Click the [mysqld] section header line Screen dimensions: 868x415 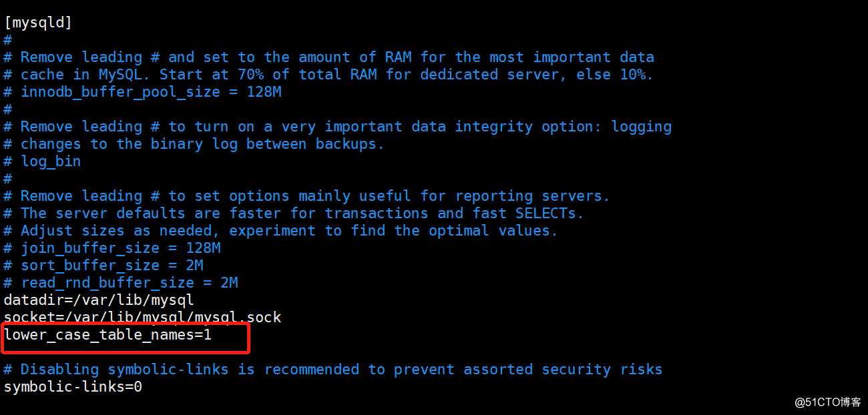38,23
